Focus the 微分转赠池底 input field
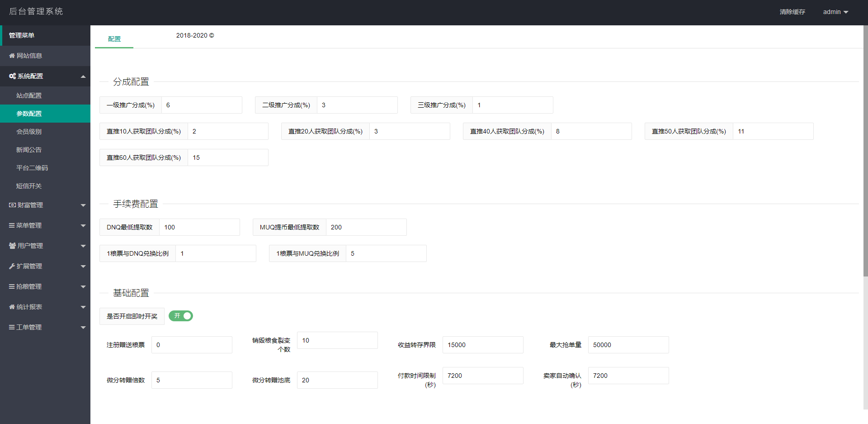This screenshot has width=868, height=424. coord(337,380)
